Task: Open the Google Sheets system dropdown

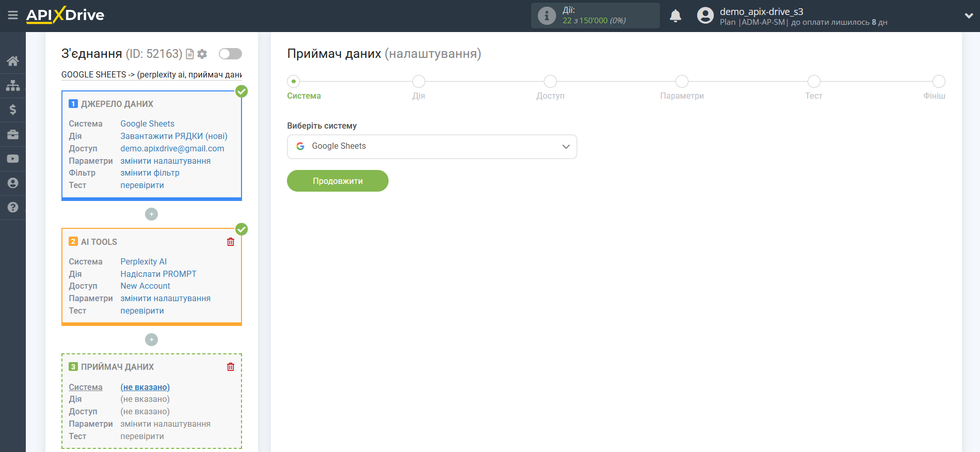Action: tap(432, 147)
